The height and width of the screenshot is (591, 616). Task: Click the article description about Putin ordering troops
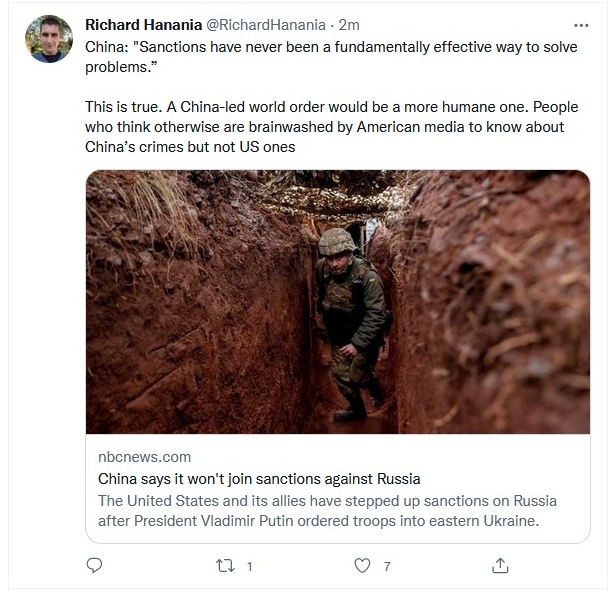click(327, 511)
